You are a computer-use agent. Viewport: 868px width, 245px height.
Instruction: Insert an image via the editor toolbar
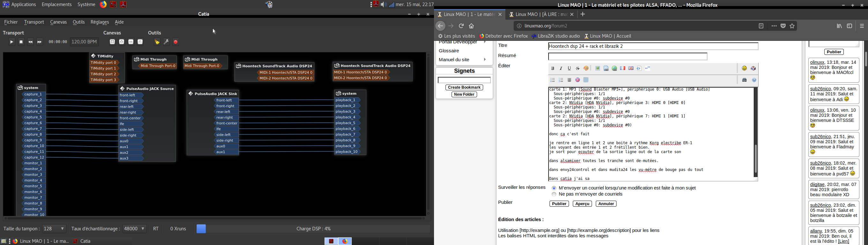point(597,68)
